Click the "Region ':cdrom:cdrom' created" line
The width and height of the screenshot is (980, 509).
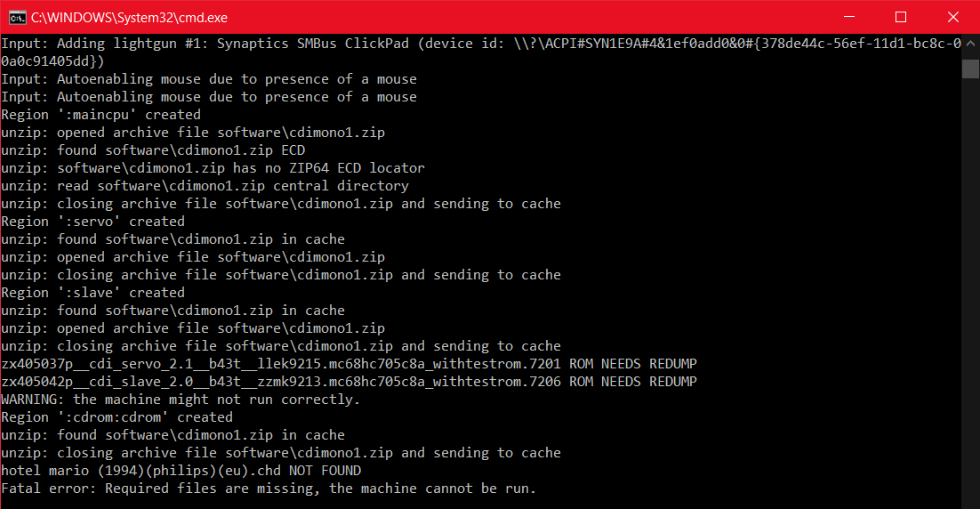[116, 417]
